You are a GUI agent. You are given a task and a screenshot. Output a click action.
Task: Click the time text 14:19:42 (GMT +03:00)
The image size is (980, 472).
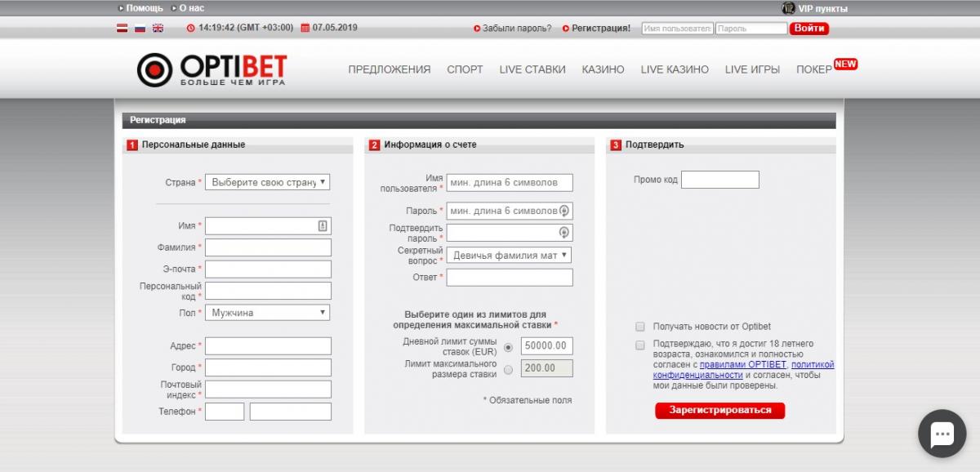point(246,28)
